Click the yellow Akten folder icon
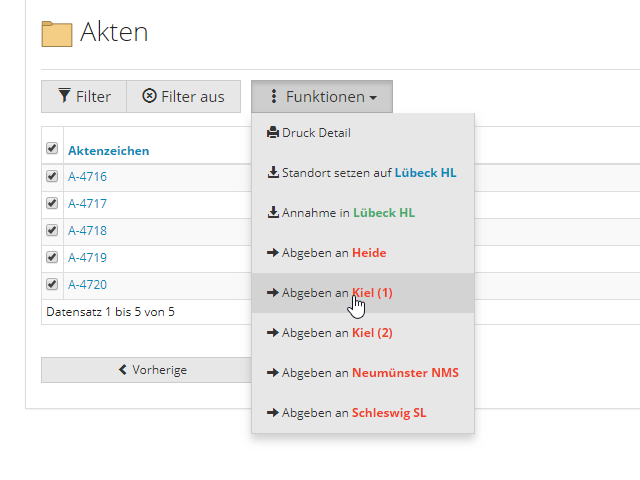 [x=57, y=34]
